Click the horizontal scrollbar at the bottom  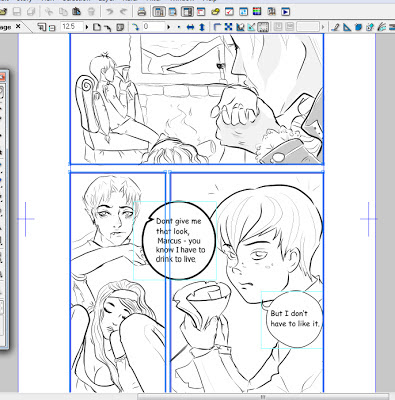click(x=263, y=397)
